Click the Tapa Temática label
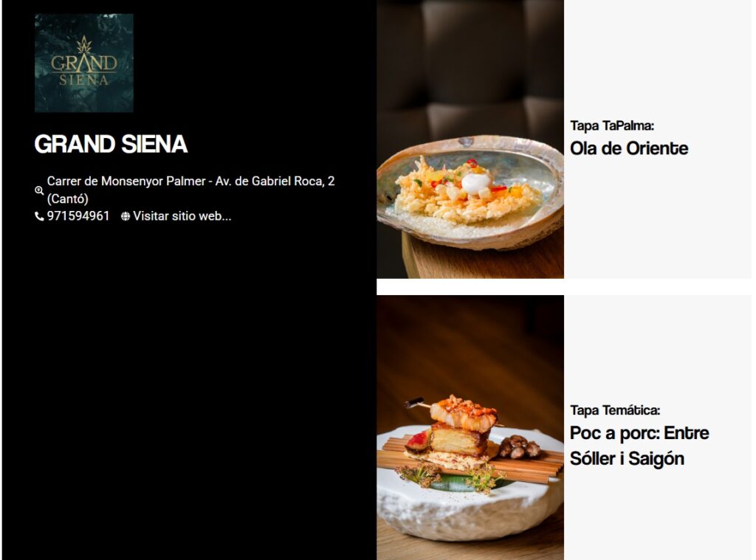Image resolution: width=756 pixels, height=560 pixels. tap(615, 410)
